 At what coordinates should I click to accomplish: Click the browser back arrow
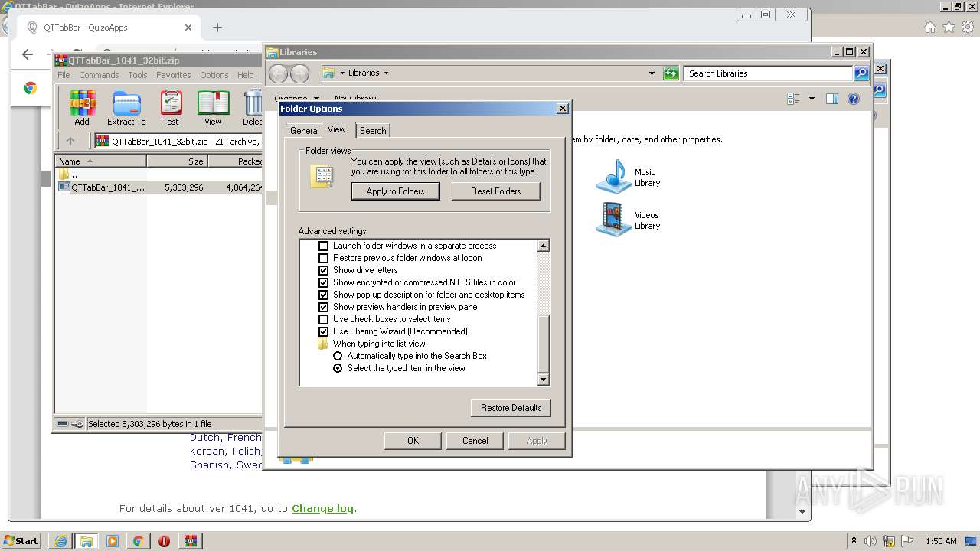pos(28,54)
